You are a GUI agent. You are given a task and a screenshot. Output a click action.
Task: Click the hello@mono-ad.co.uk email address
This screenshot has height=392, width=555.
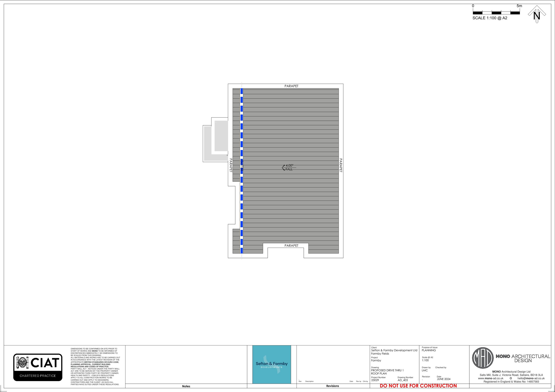point(531,378)
